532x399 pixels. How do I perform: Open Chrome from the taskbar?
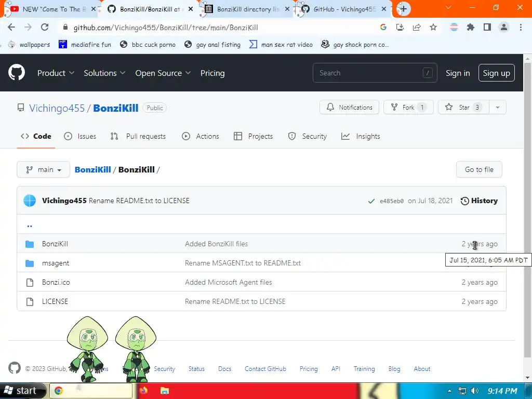pyautogui.click(x=58, y=391)
